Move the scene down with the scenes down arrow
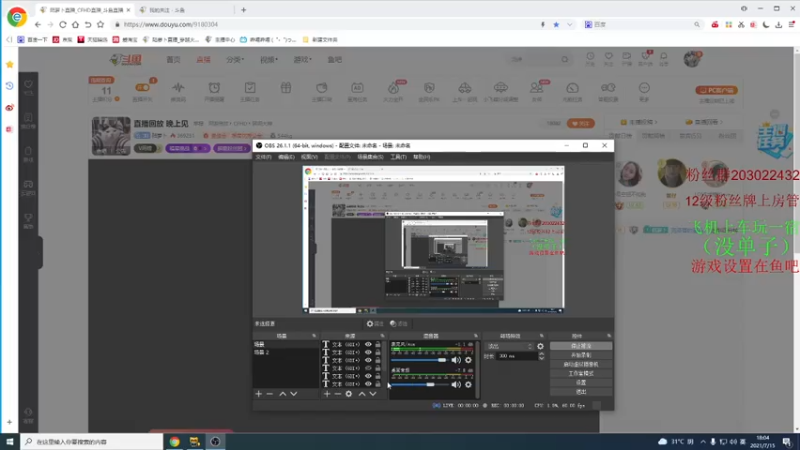 (294, 394)
